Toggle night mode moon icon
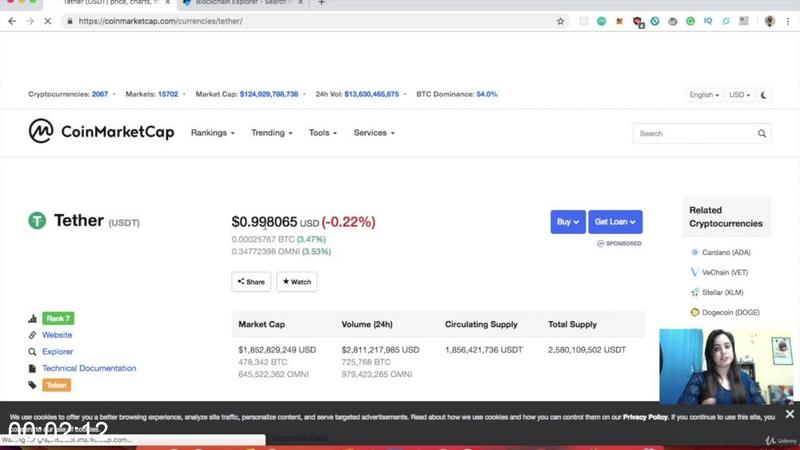The height and width of the screenshot is (450, 800). [x=763, y=95]
